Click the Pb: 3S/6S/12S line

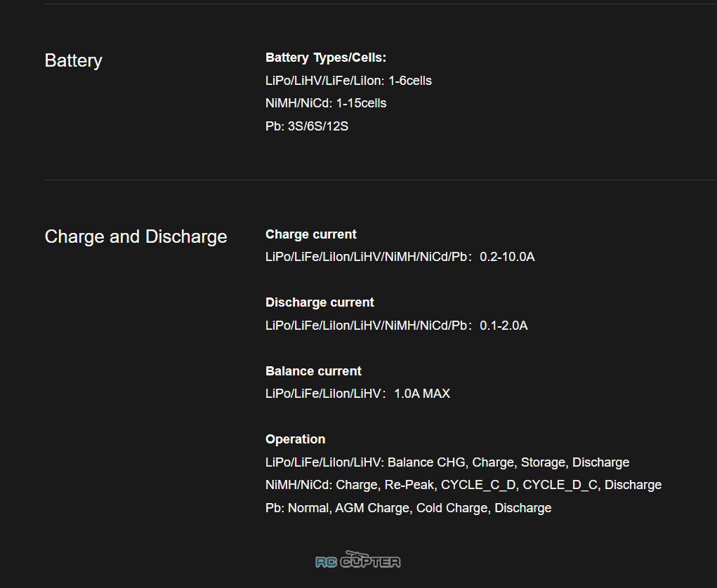pyautogui.click(x=307, y=126)
